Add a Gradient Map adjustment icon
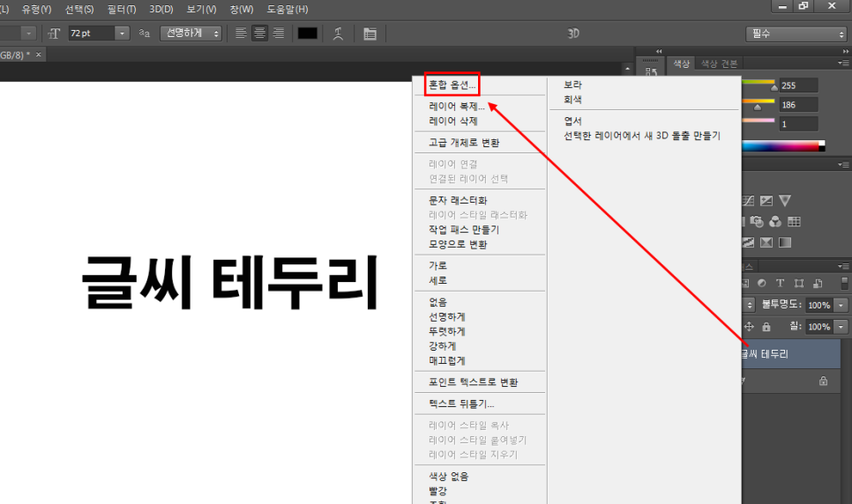The image size is (852, 504). point(785,242)
